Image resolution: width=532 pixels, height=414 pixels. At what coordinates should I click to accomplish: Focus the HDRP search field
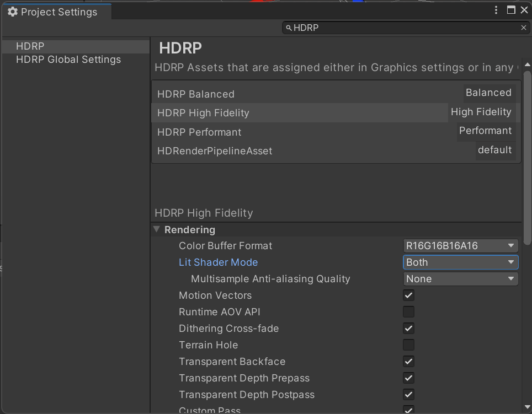point(406,28)
